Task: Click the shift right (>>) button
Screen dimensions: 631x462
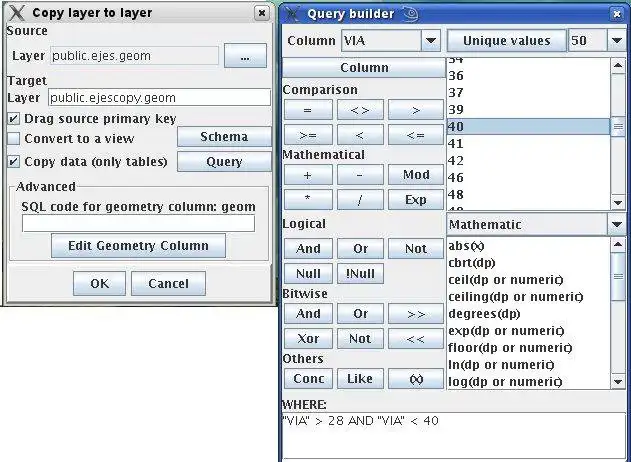Action: pyautogui.click(x=416, y=314)
